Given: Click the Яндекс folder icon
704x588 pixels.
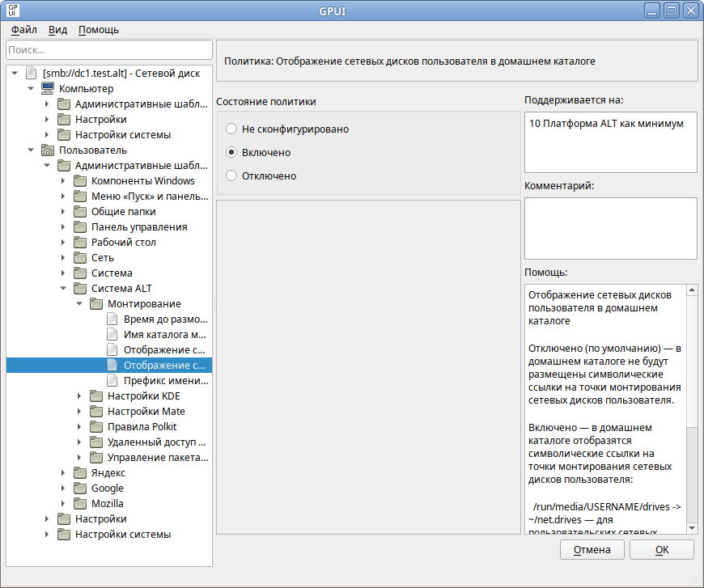Looking at the screenshot, I should pyautogui.click(x=80, y=472).
